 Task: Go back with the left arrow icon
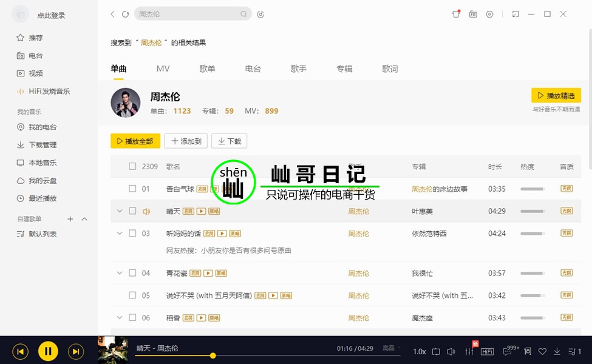click(x=112, y=14)
